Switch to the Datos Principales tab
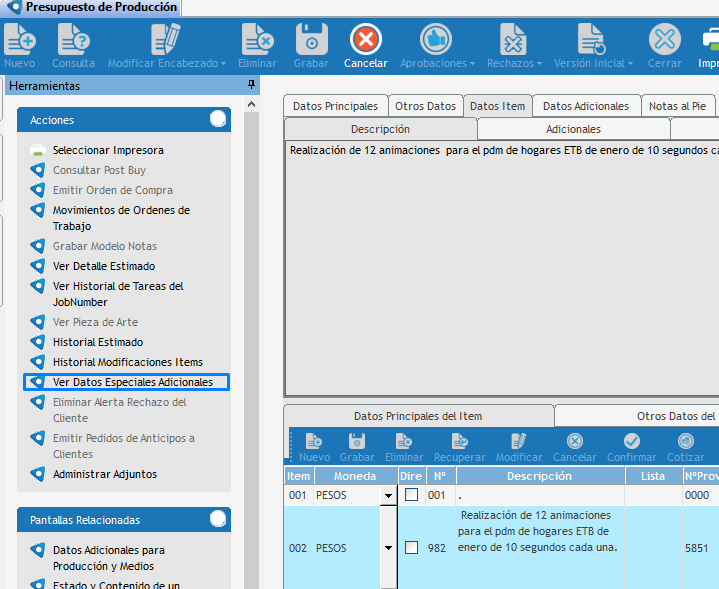 click(x=335, y=106)
